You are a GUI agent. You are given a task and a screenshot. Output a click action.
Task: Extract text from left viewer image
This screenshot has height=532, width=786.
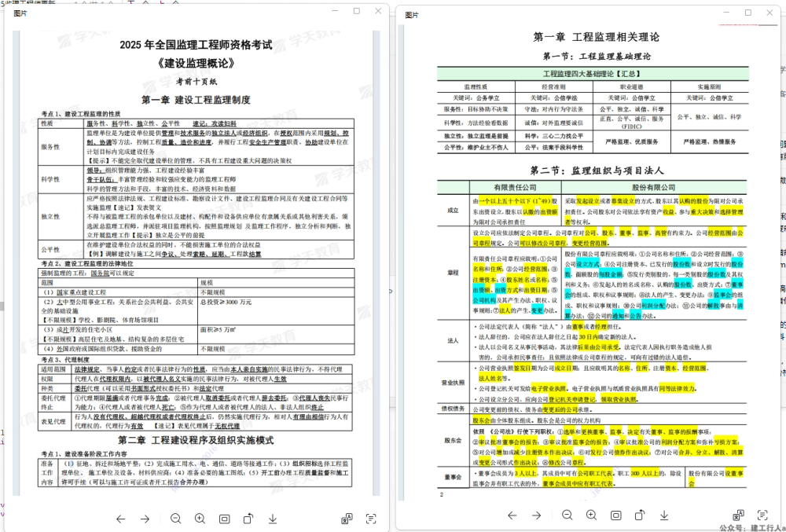[371, 519]
